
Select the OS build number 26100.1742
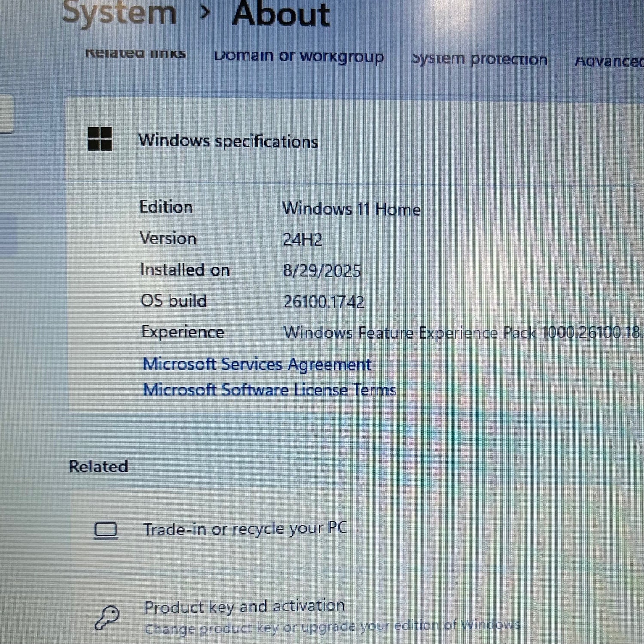click(x=324, y=302)
